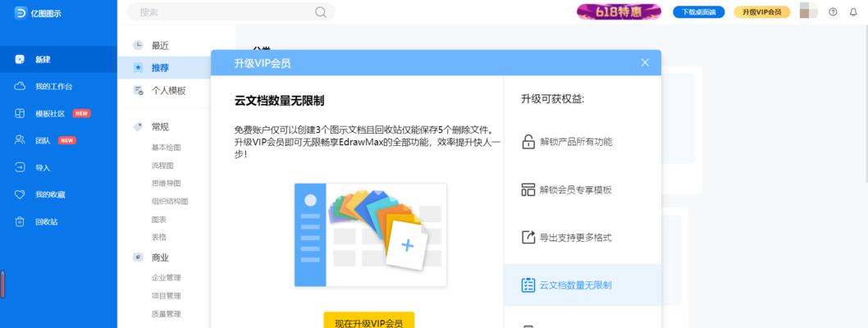Select 组织结构图 in category list
The height and width of the screenshot is (328, 868).
[170, 202]
